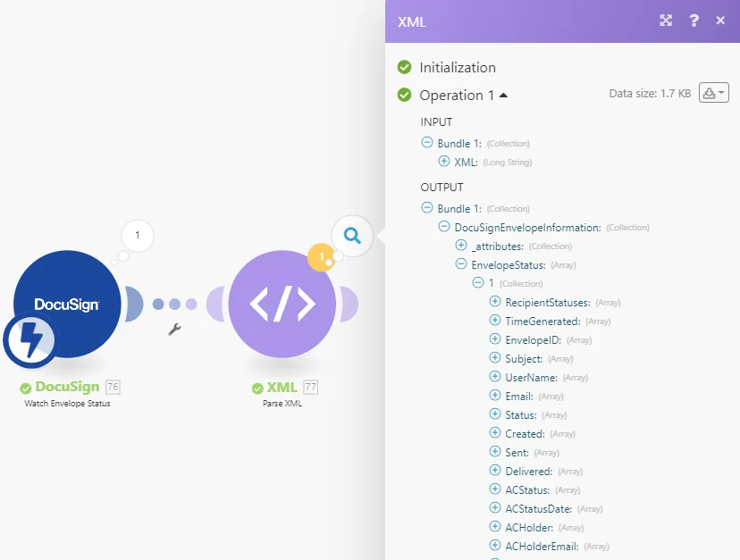This screenshot has width=740, height=560.
Task: Click the DocuSign module circle
Action: (x=67, y=304)
